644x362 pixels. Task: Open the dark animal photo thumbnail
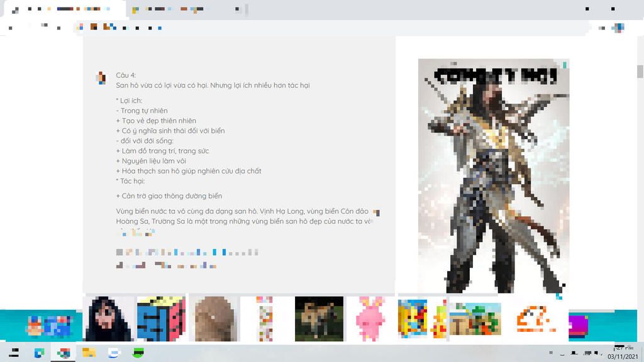[x=319, y=319]
